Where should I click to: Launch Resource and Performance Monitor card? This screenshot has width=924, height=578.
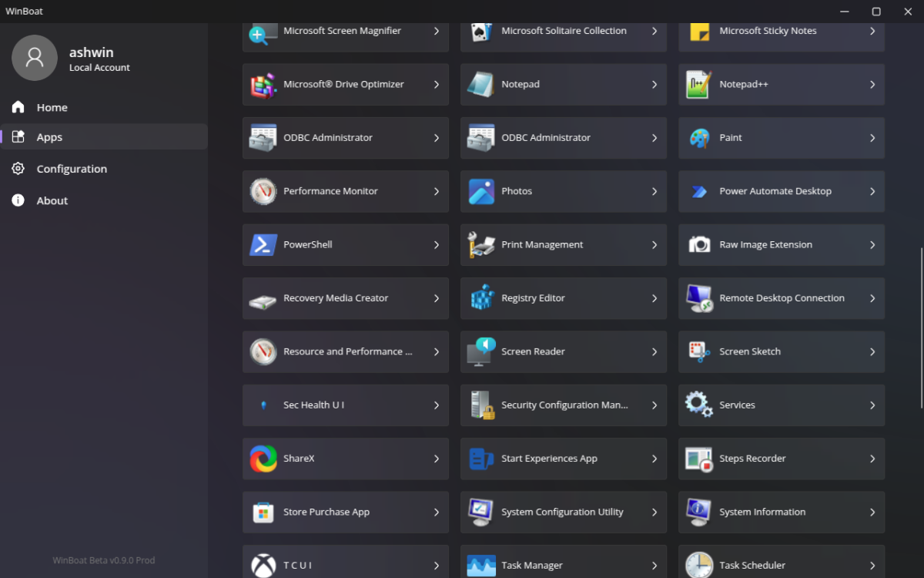(x=346, y=351)
